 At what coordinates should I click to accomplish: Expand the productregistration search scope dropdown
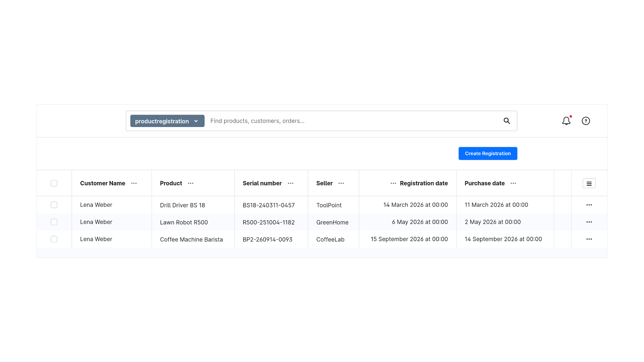pyautogui.click(x=167, y=121)
